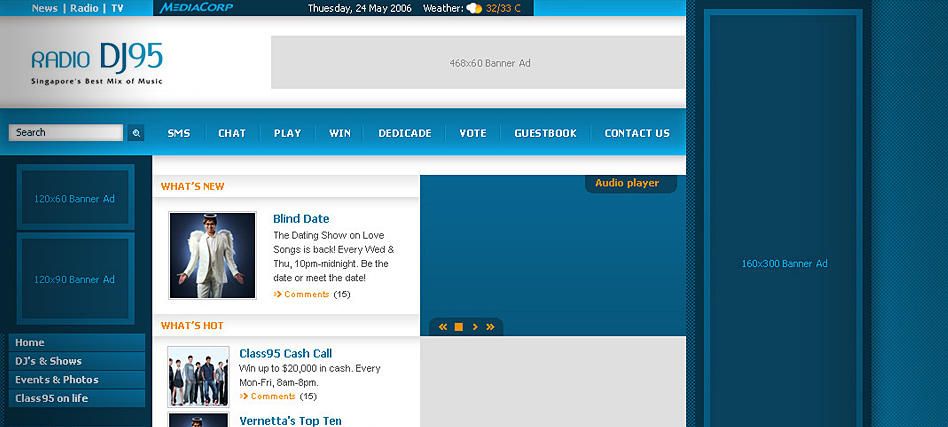Open the Radio DJ95 logo
Image resolution: width=948 pixels, height=427 pixels.
point(97,63)
